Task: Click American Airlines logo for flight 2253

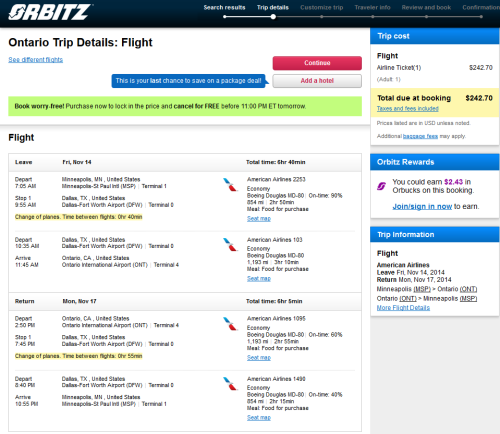Action: coord(230,185)
